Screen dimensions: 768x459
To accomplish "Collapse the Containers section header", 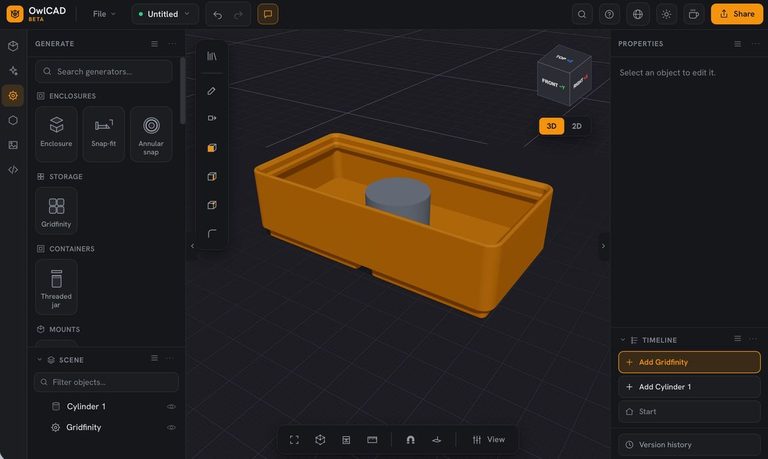I will (66, 249).
